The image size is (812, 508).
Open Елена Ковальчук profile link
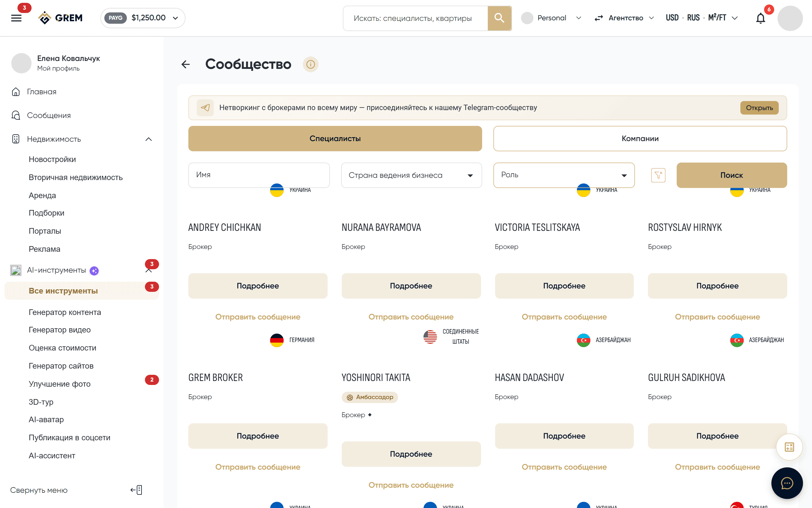coord(69,63)
